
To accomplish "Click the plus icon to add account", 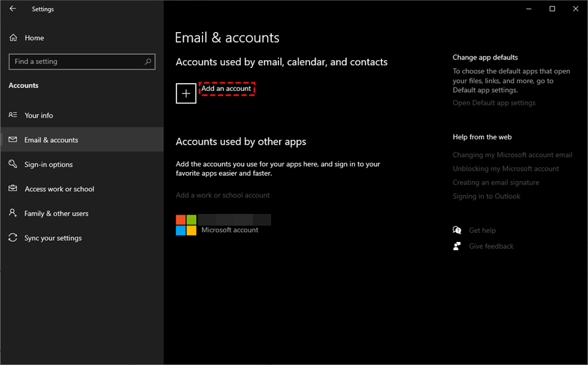I will [186, 94].
